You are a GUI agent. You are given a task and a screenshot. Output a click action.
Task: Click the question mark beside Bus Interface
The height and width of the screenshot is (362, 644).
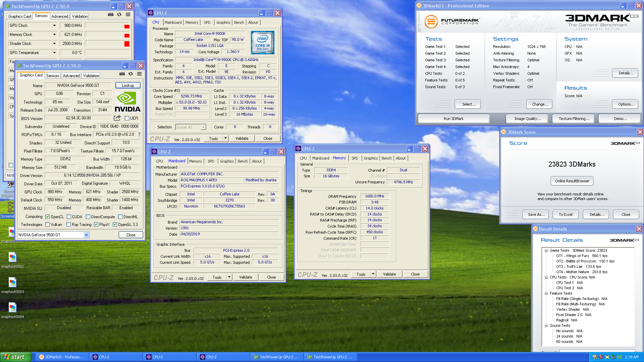[x=139, y=134]
